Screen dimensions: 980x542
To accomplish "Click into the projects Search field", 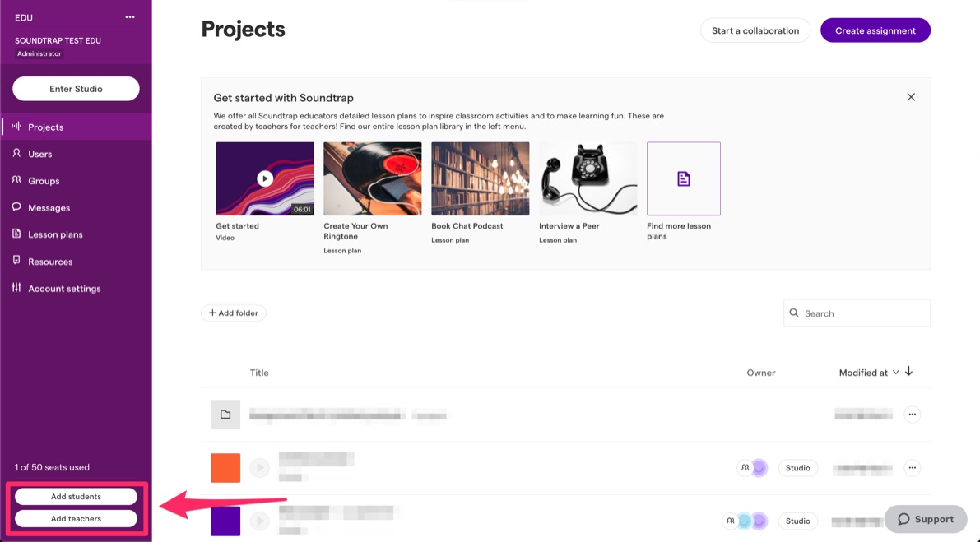I will click(857, 313).
